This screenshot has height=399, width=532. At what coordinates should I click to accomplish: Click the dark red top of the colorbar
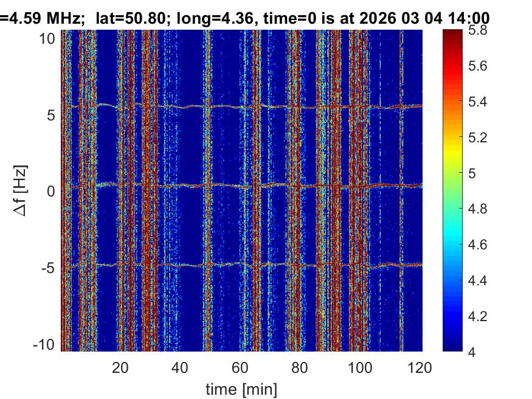(x=454, y=35)
